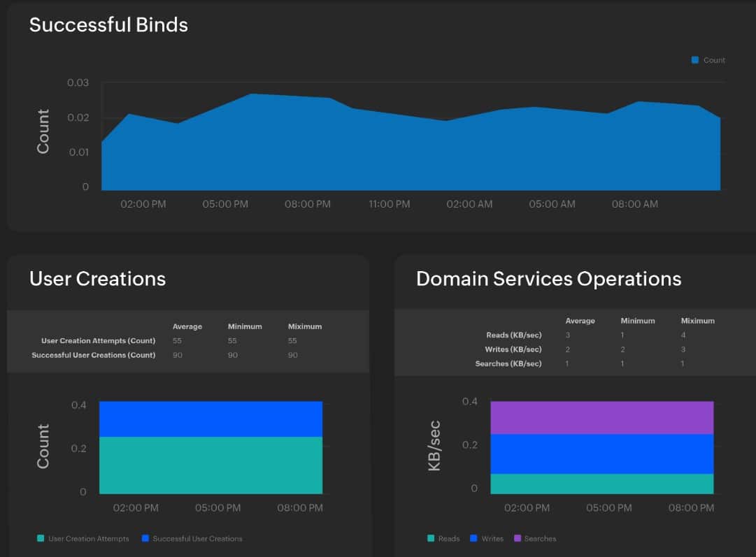The image size is (756, 557).
Task: Click the 0.03 axis value in Successful Binds
Action: point(78,83)
